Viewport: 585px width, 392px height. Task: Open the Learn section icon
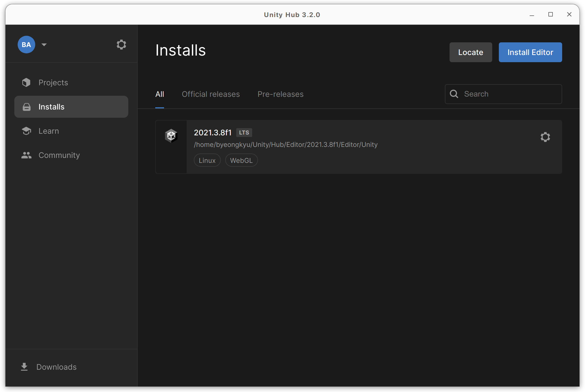click(26, 131)
